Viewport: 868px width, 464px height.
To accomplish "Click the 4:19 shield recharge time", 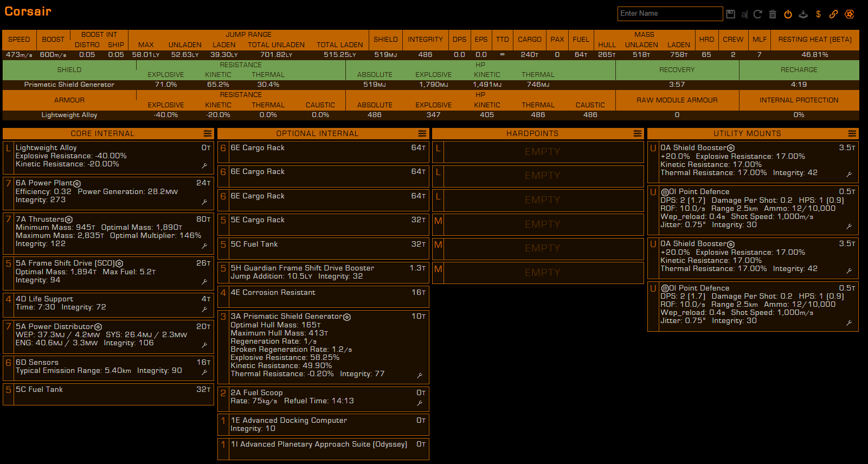I will coord(799,85).
